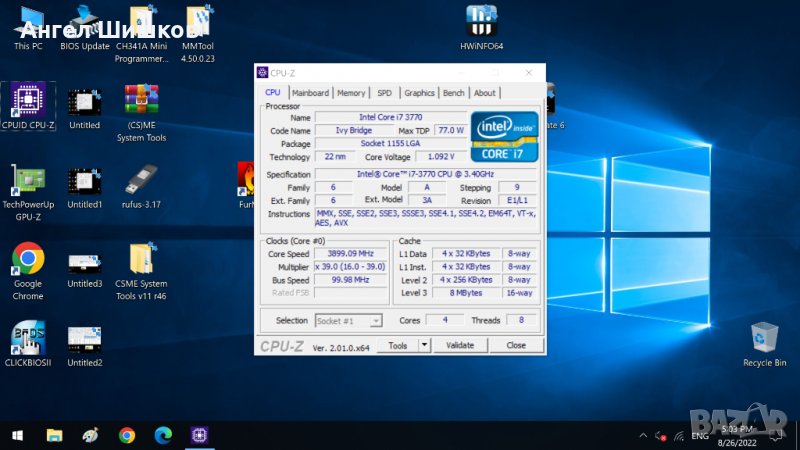Viewport: 800px width, 450px height.
Task: Open the rufus-3.17 desktop icon
Action: pos(141,182)
